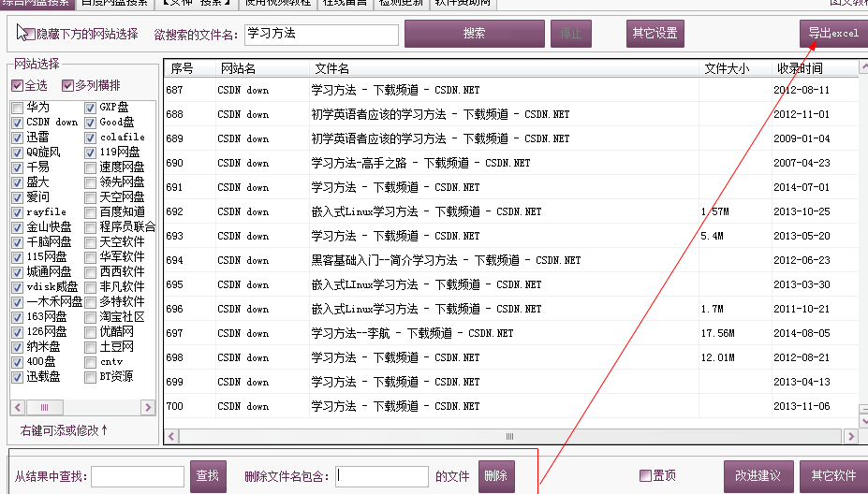Sort results by 收录时间 column header

tap(799, 68)
